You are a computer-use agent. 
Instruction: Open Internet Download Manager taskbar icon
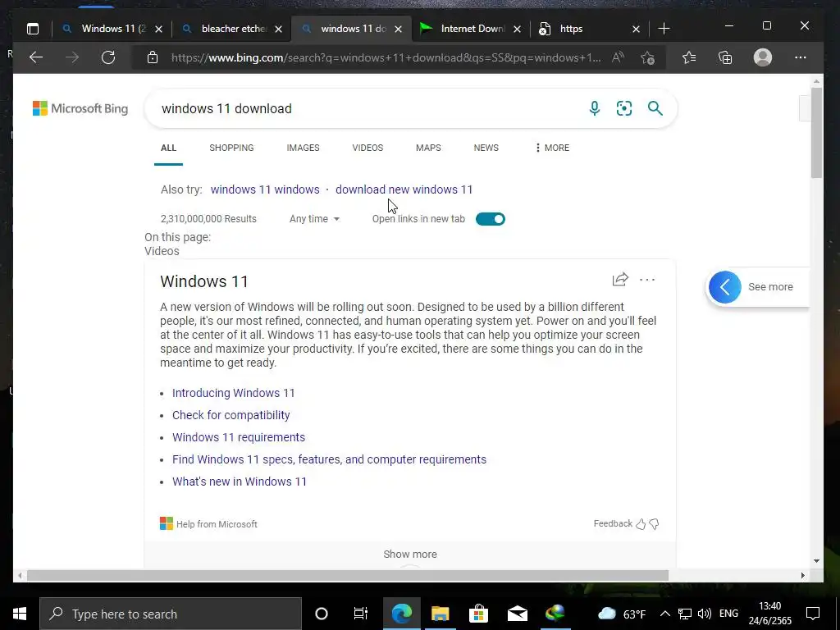pyautogui.click(x=555, y=614)
